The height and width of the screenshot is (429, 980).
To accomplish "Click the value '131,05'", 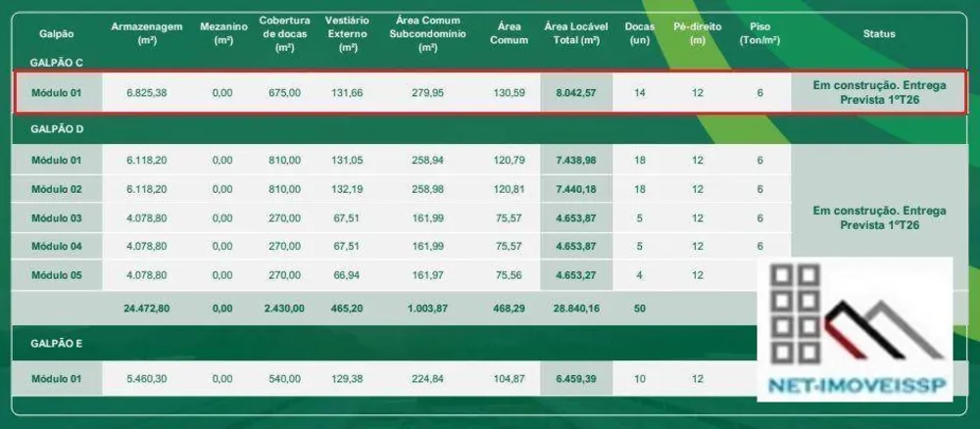I will 347,161.
